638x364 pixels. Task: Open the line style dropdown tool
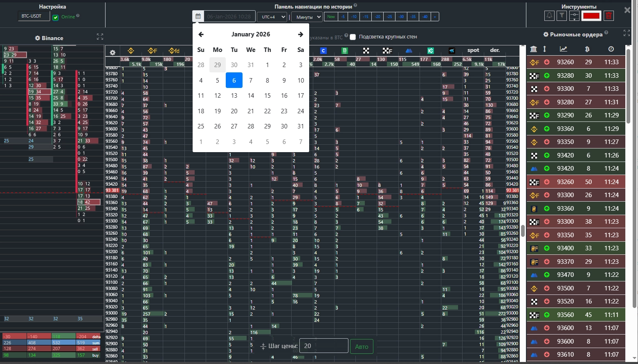pos(574,16)
